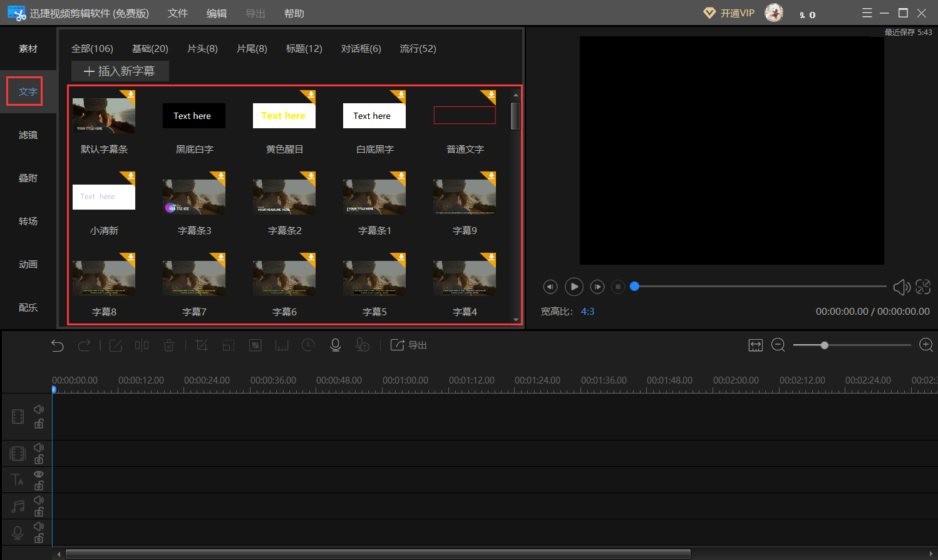Redo the last undone action
Screen dimensions: 938x560
[84, 345]
